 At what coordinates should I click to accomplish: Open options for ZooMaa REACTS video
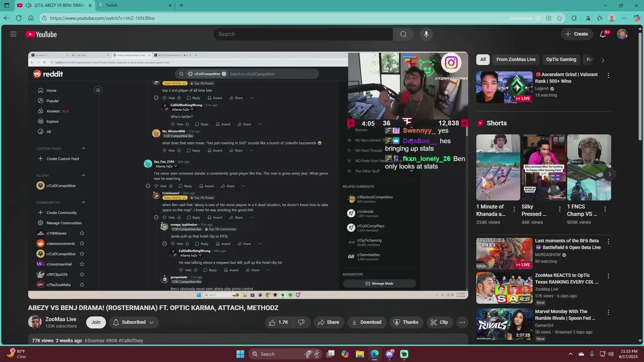(608, 277)
